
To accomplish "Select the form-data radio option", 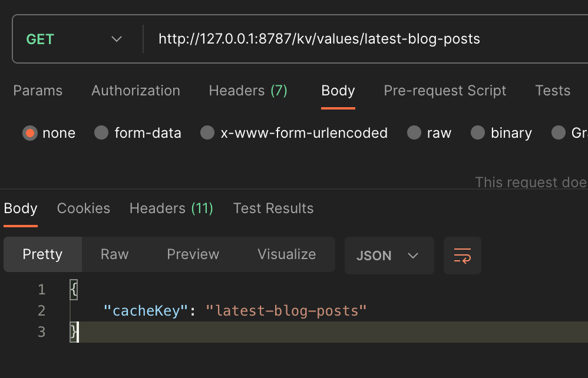I will [x=101, y=132].
